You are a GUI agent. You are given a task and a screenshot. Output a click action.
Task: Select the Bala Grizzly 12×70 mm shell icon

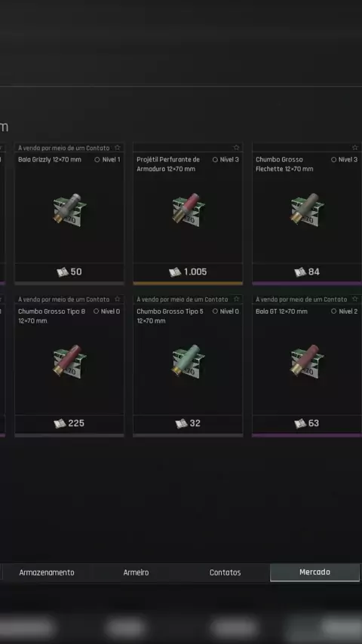pos(69,210)
